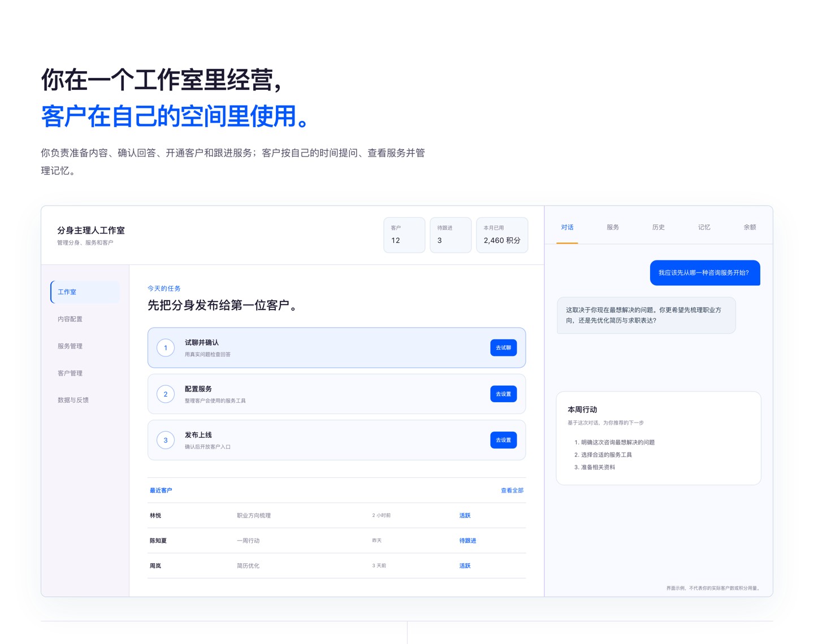Click 职业方向梳理 service cell
Viewport: 814px width, 644px height.
tap(254, 515)
